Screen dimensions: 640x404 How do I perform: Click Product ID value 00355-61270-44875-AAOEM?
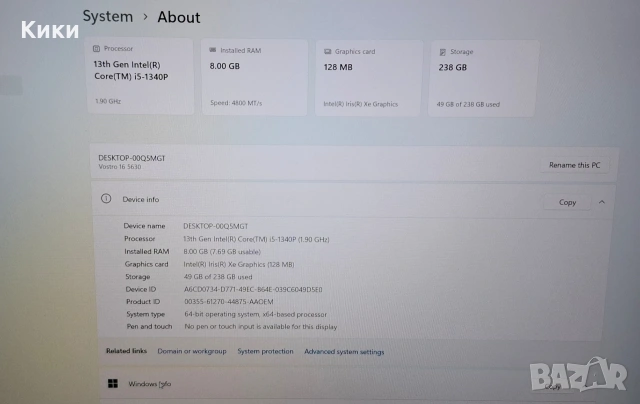coord(229,302)
